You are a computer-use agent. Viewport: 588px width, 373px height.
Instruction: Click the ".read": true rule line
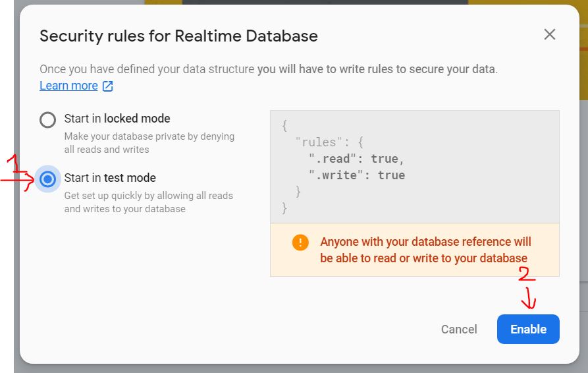(x=356, y=159)
